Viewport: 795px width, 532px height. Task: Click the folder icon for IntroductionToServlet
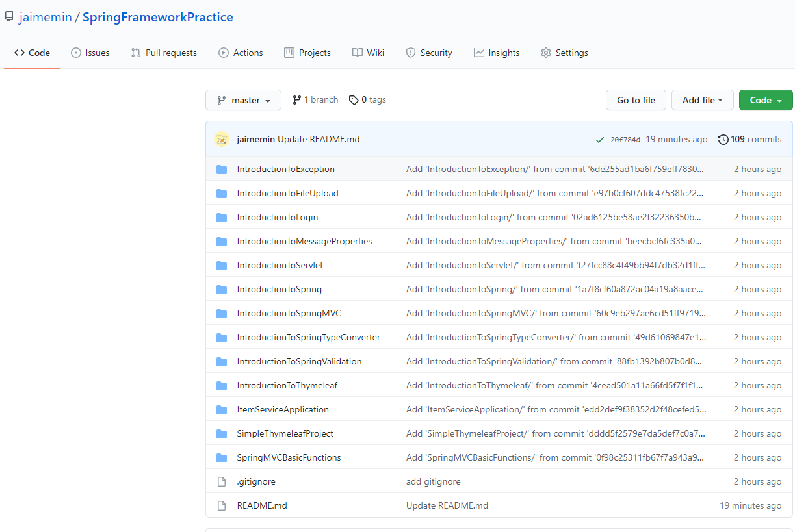click(x=222, y=266)
